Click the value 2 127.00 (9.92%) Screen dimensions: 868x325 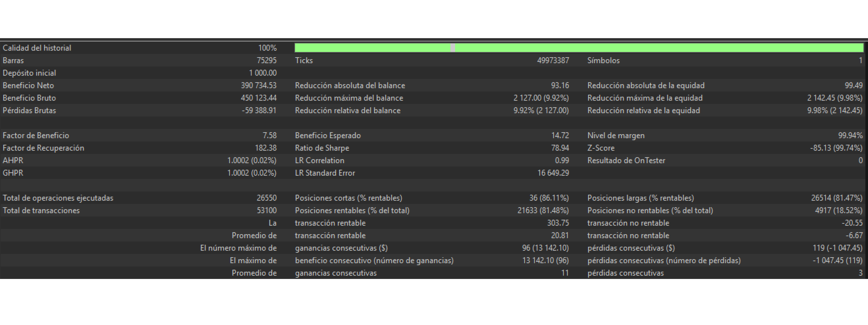coord(541,98)
